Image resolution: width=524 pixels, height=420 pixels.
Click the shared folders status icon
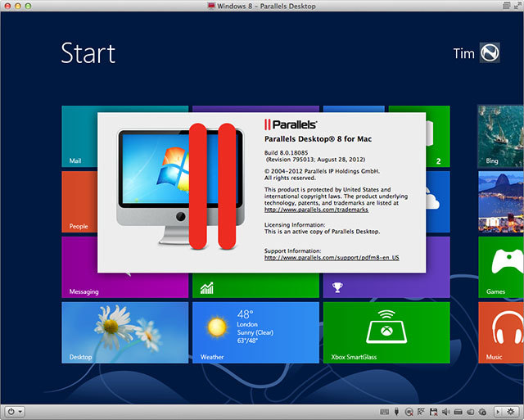point(471,412)
